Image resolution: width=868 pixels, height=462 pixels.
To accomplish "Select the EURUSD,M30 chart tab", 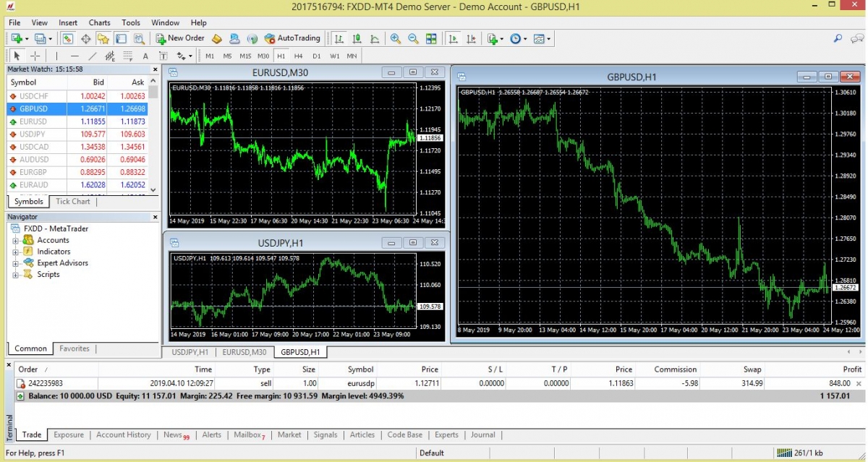I will click(244, 353).
